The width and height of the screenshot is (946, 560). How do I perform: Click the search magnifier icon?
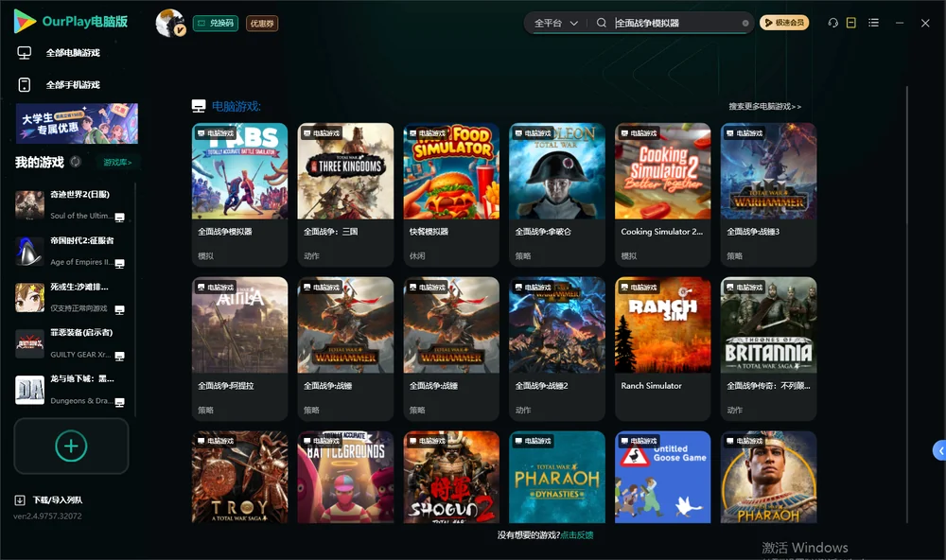602,23
